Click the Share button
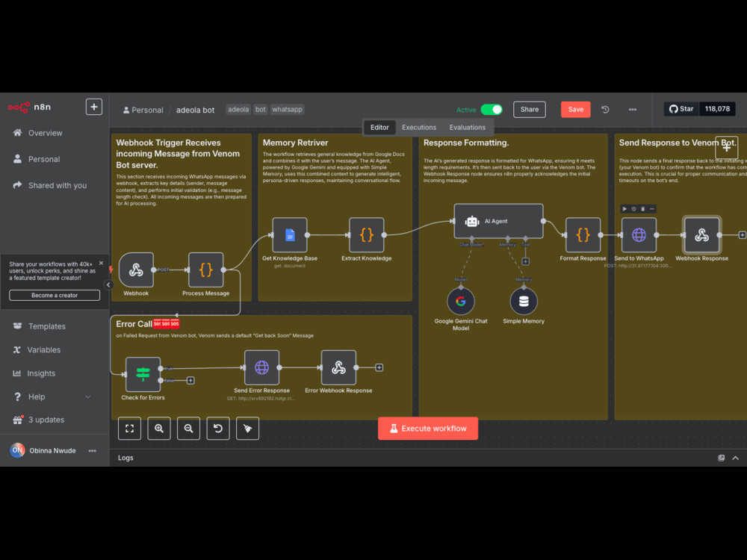The height and width of the screenshot is (560, 747). (530, 110)
